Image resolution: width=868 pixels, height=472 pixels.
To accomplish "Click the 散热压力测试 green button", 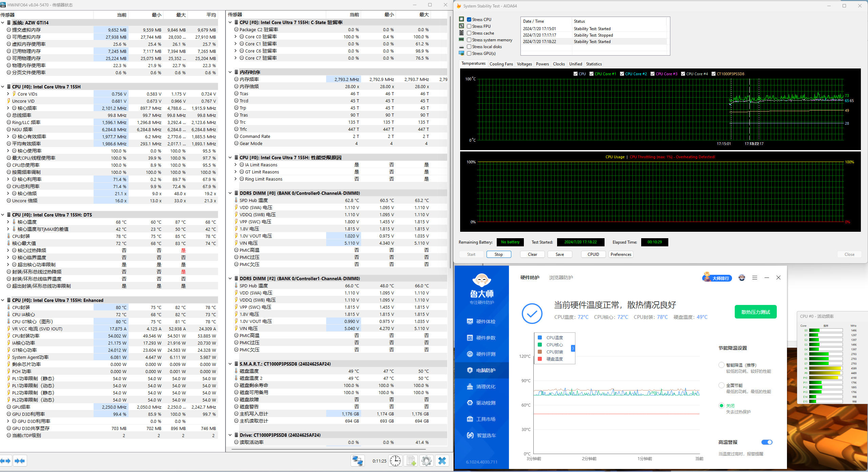I will (x=755, y=312).
